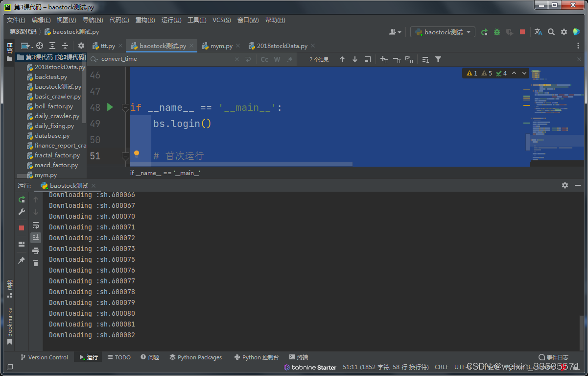
Task: Go to previous search occurrence
Action: 342,59
